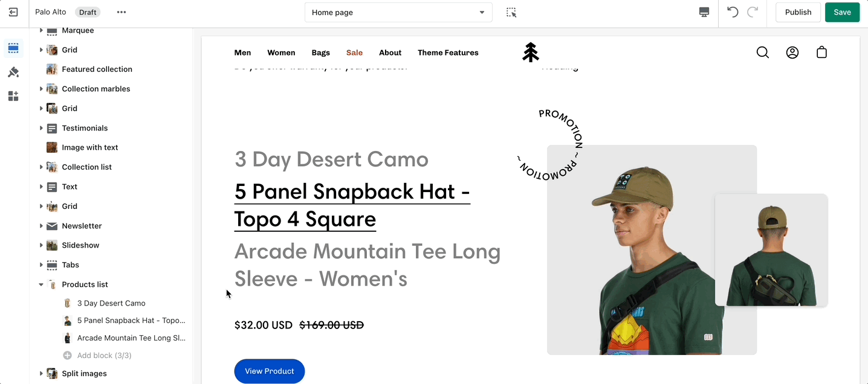Switch the desktop preview device icon
This screenshot has height=384, width=868.
click(x=704, y=12)
